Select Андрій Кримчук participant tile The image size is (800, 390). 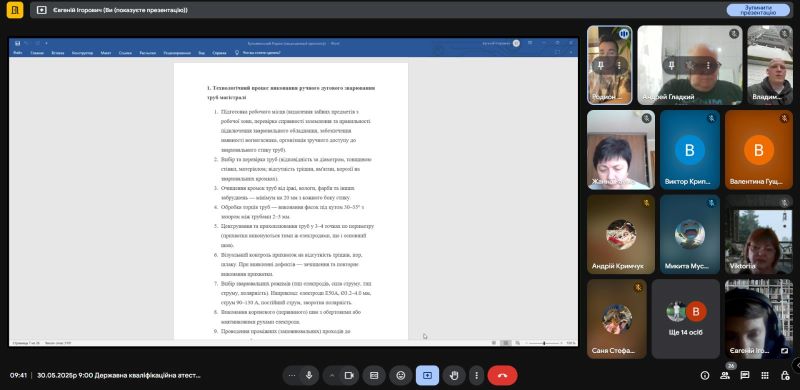[621, 234]
